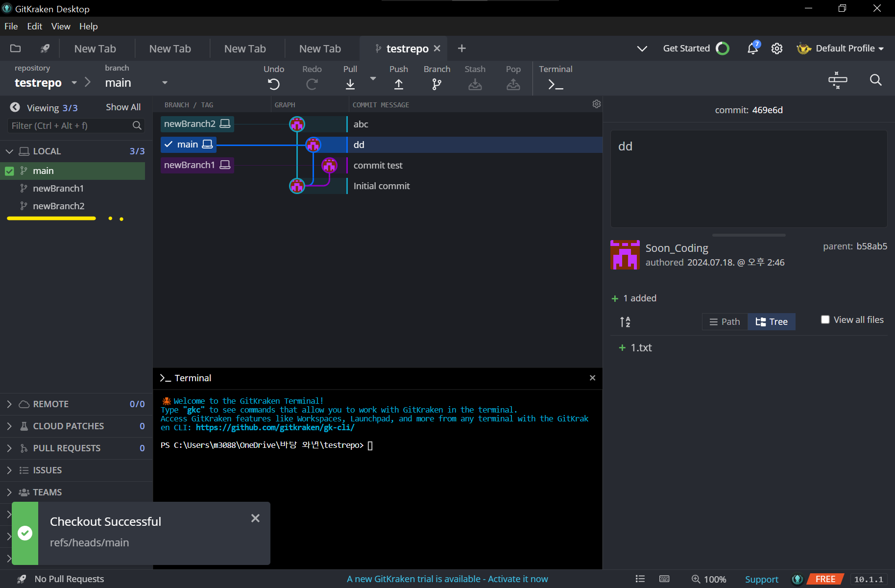Open the Support link
The height and width of the screenshot is (588, 895).
[761, 579]
